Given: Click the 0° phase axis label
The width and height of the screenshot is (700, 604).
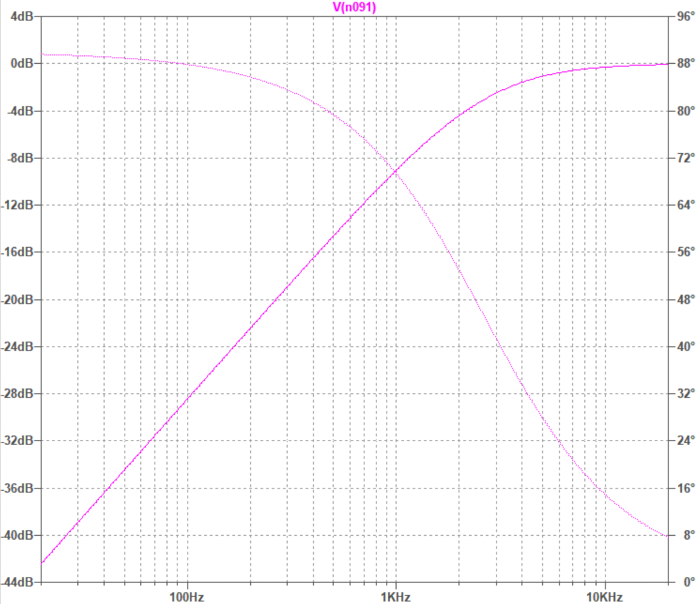Looking at the screenshot, I should (x=689, y=582).
